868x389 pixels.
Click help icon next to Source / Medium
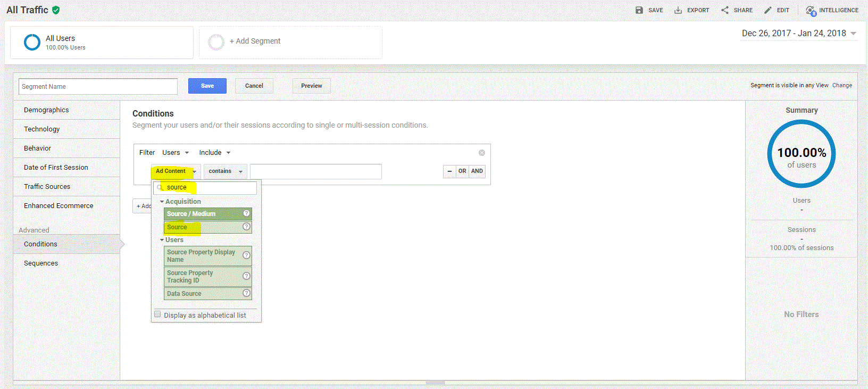click(x=246, y=213)
